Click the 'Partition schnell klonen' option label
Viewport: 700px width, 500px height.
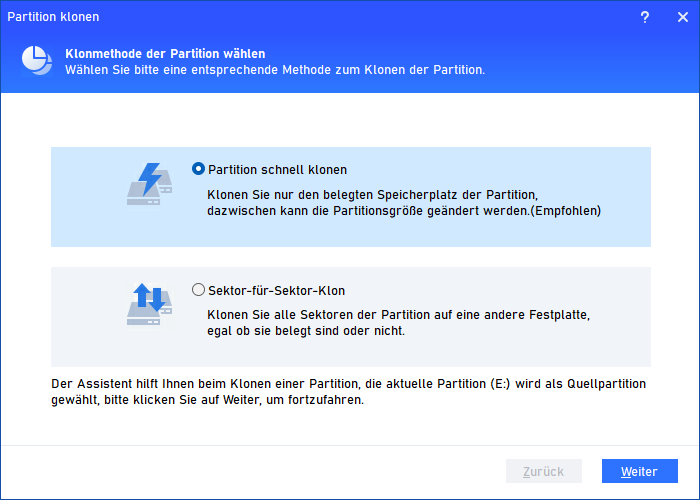277,170
